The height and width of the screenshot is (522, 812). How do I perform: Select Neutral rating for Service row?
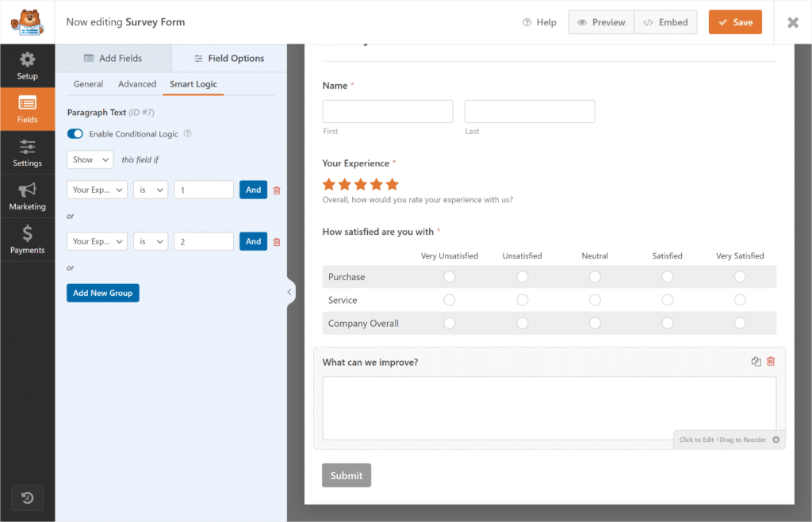point(595,300)
